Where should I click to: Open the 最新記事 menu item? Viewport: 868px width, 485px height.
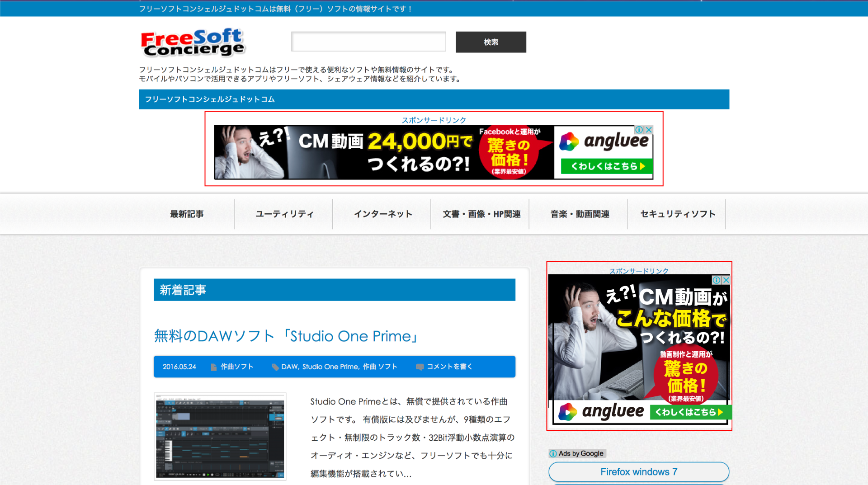pyautogui.click(x=187, y=214)
